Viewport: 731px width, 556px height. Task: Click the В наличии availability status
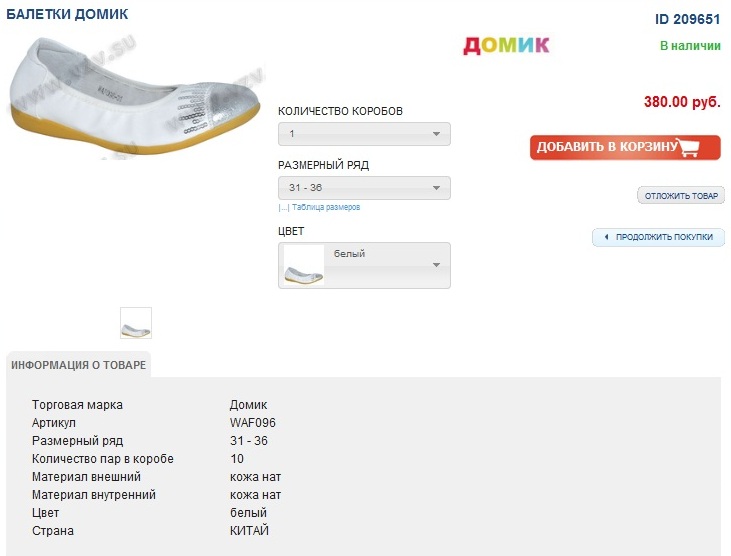click(690, 46)
